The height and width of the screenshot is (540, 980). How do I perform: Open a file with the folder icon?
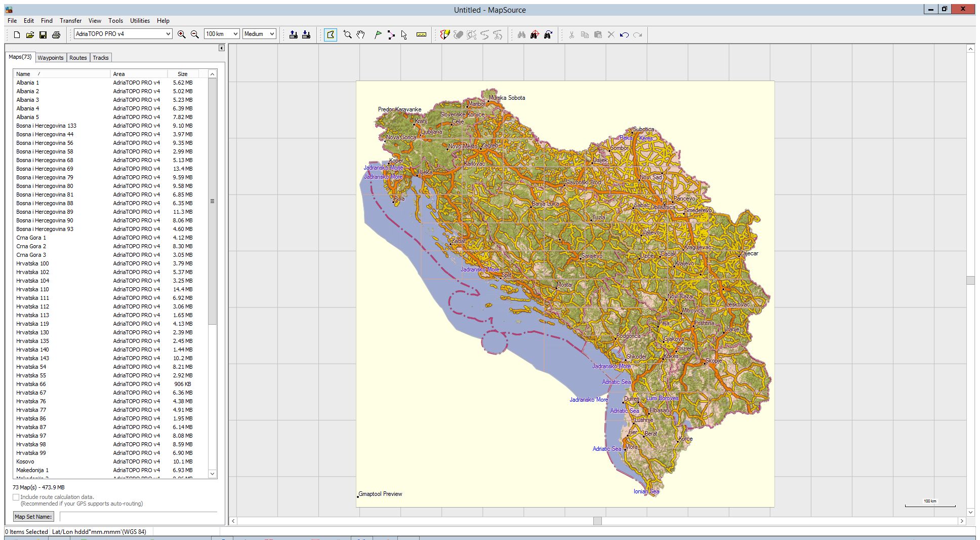tap(30, 35)
